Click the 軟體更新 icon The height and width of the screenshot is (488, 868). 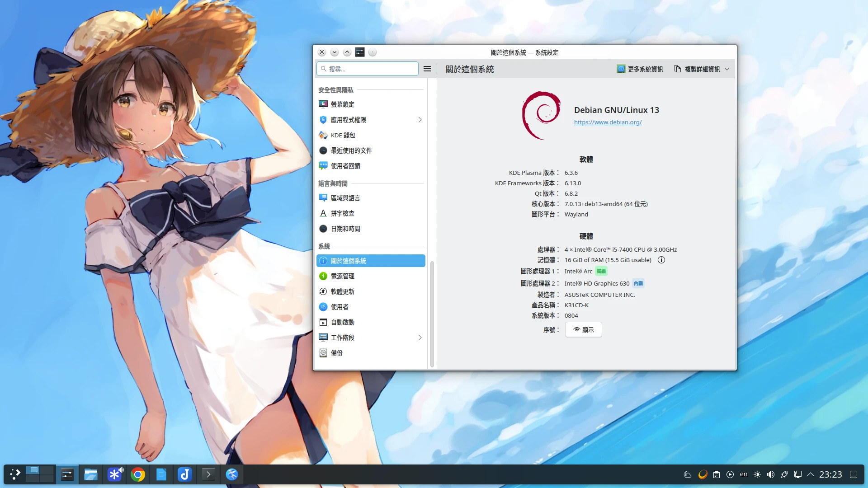pos(323,291)
